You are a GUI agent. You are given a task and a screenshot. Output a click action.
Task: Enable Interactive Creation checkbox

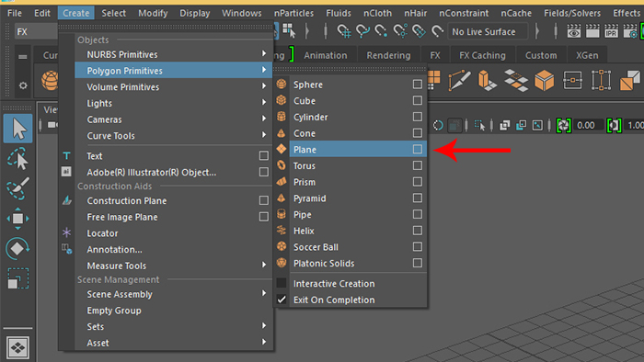coord(282,283)
